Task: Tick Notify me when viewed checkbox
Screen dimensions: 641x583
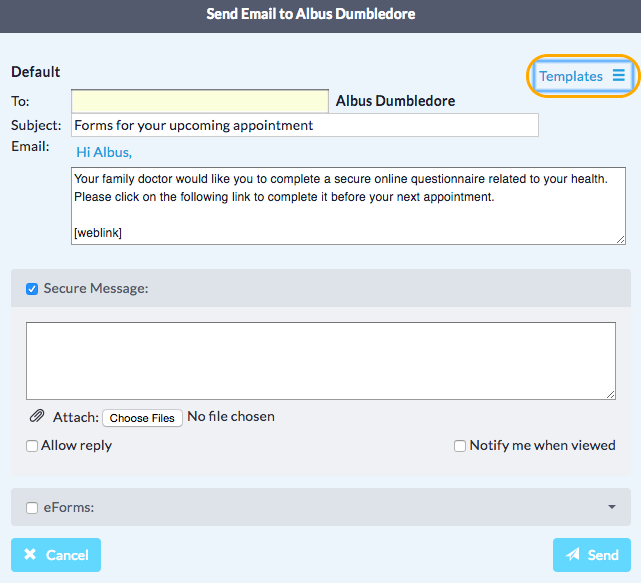Action: pyautogui.click(x=460, y=446)
